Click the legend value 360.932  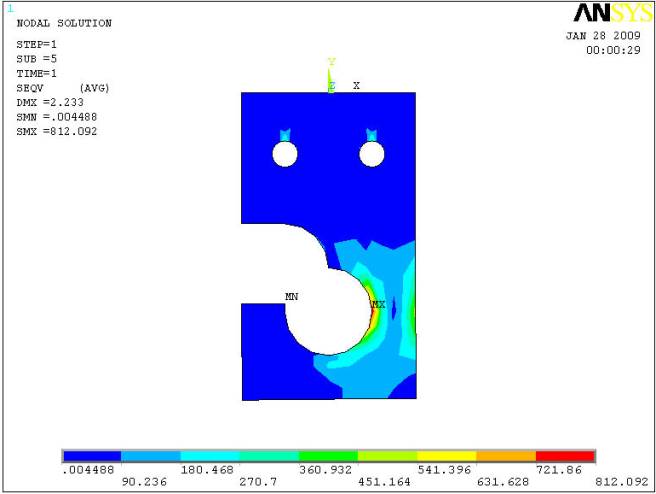pos(325,470)
